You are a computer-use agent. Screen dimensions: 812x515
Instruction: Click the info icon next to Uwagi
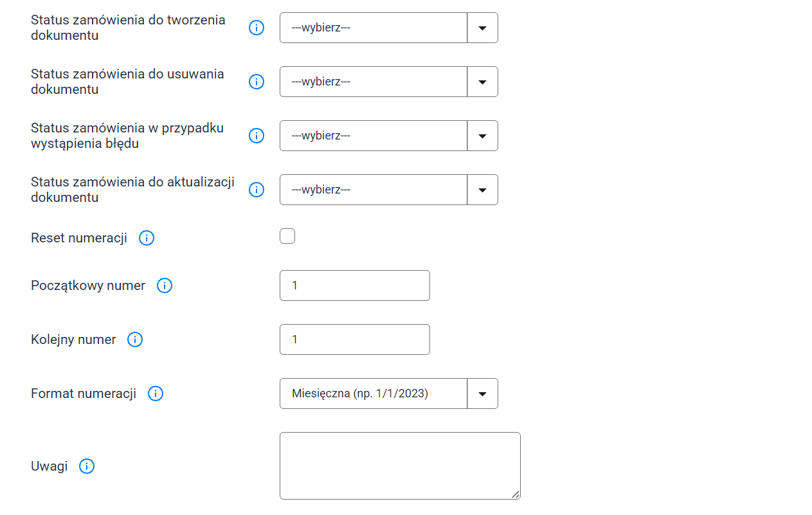pos(87,466)
